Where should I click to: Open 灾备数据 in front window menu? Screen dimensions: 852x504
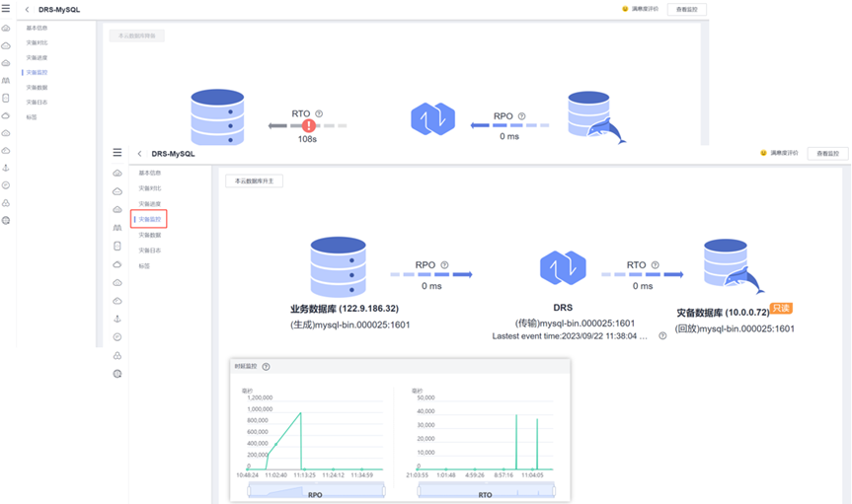point(149,235)
